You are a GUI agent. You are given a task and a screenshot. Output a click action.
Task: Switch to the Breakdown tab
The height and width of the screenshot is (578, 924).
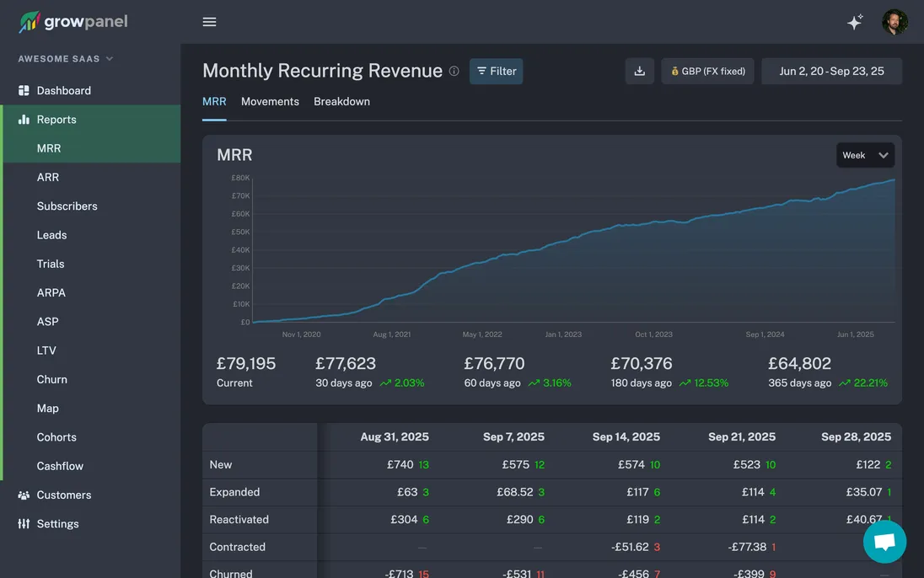pos(341,102)
